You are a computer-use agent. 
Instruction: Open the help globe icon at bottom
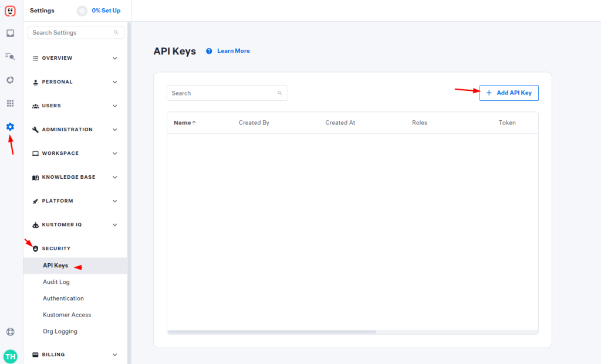coord(9,332)
